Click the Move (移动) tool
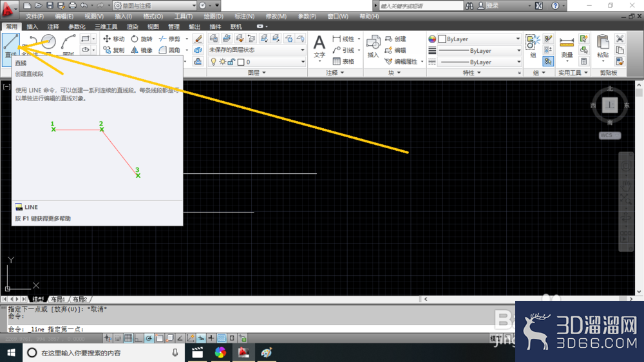This screenshot has width=644, height=362. 114,39
